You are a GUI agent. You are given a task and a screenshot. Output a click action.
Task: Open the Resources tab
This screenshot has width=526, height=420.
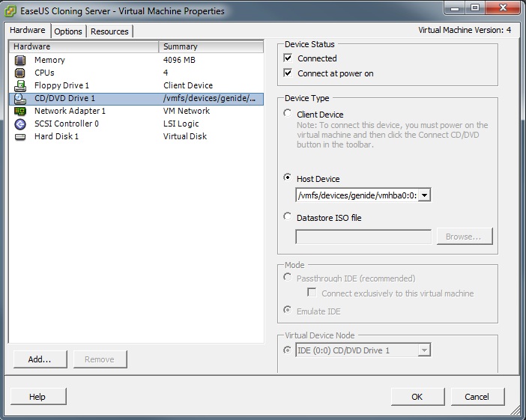pos(109,31)
